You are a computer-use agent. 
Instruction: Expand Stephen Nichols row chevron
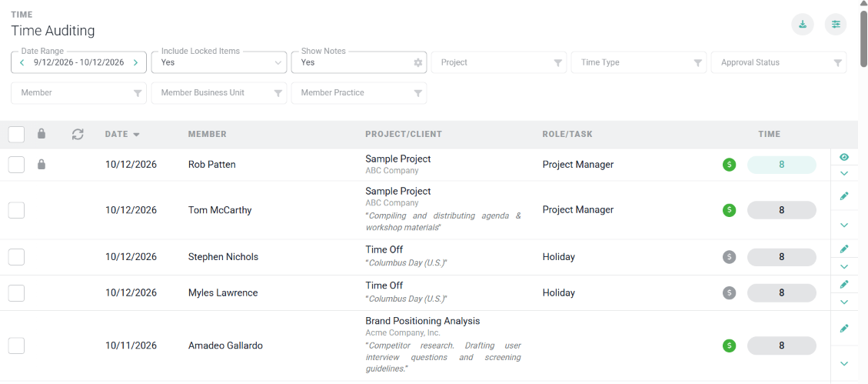pyautogui.click(x=843, y=266)
